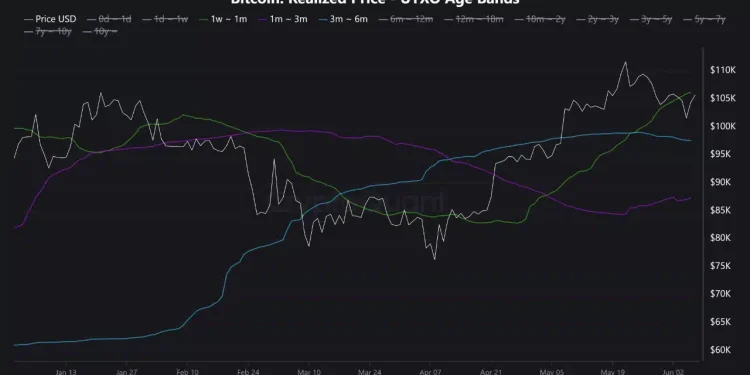Select the Feb 24 date label
The height and width of the screenshot is (375, 750).
[248, 372]
